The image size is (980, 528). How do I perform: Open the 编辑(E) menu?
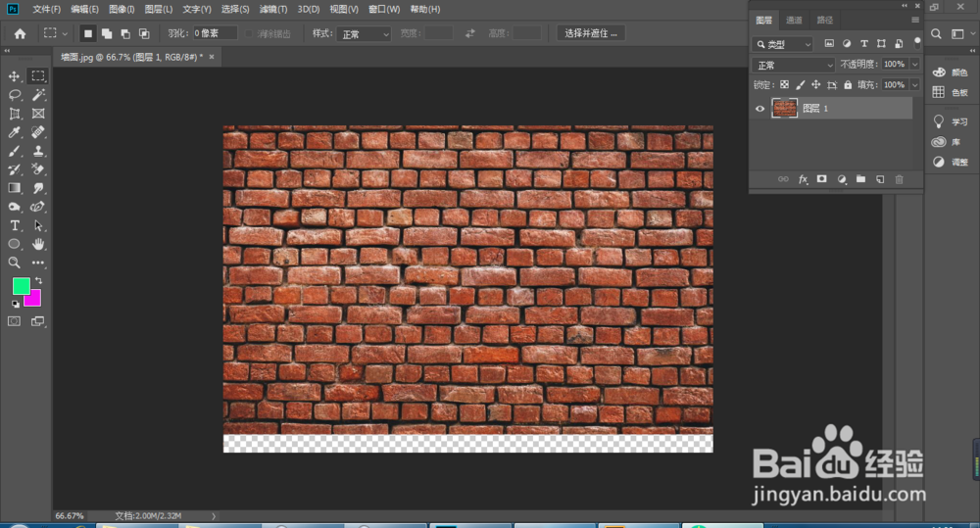[x=84, y=10]
